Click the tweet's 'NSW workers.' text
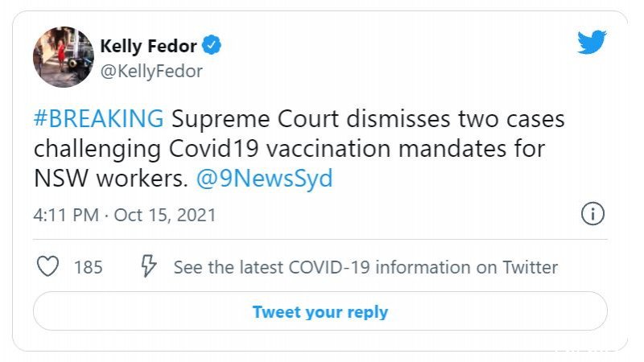This screenshot has height=362, width=644. pyautogui.click(x=111, y=179)
